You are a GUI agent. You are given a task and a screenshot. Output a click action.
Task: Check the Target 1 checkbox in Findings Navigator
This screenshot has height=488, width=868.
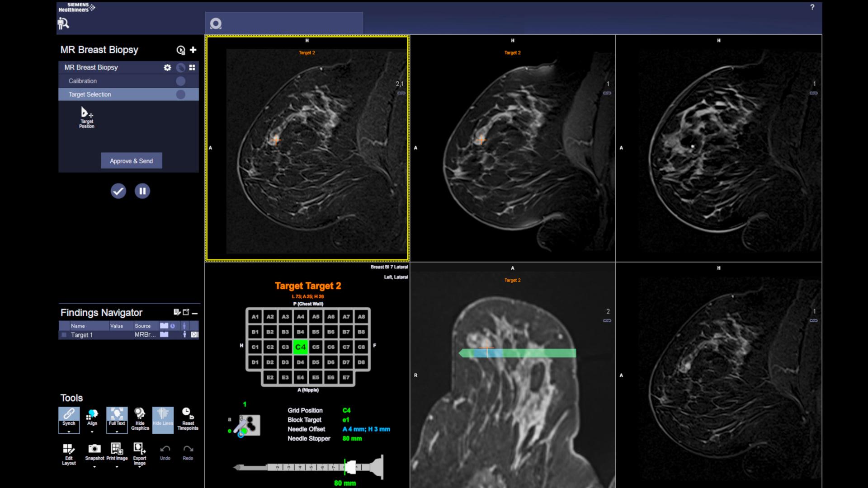click(x=64, y=335)
